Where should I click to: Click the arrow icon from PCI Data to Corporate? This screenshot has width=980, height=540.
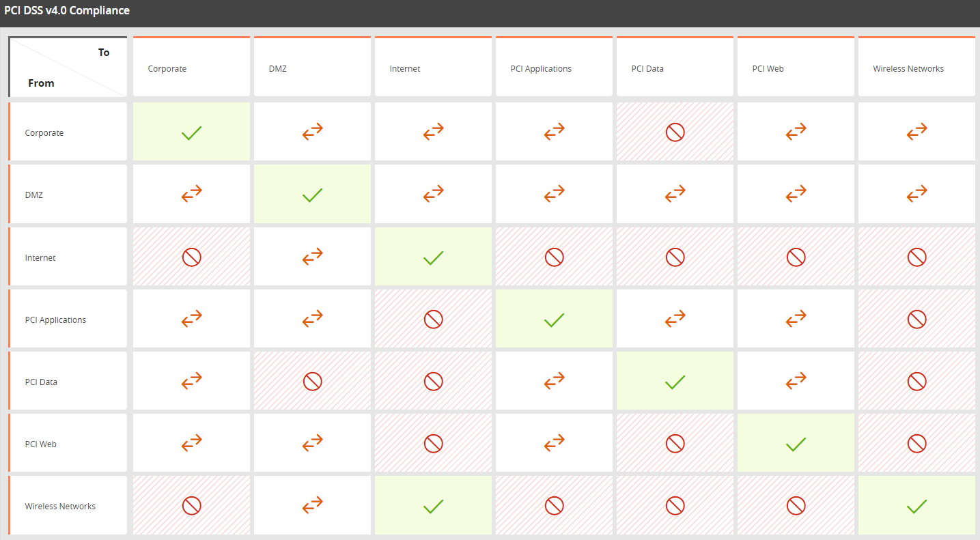pyautogui.click(x=191, y=380)
